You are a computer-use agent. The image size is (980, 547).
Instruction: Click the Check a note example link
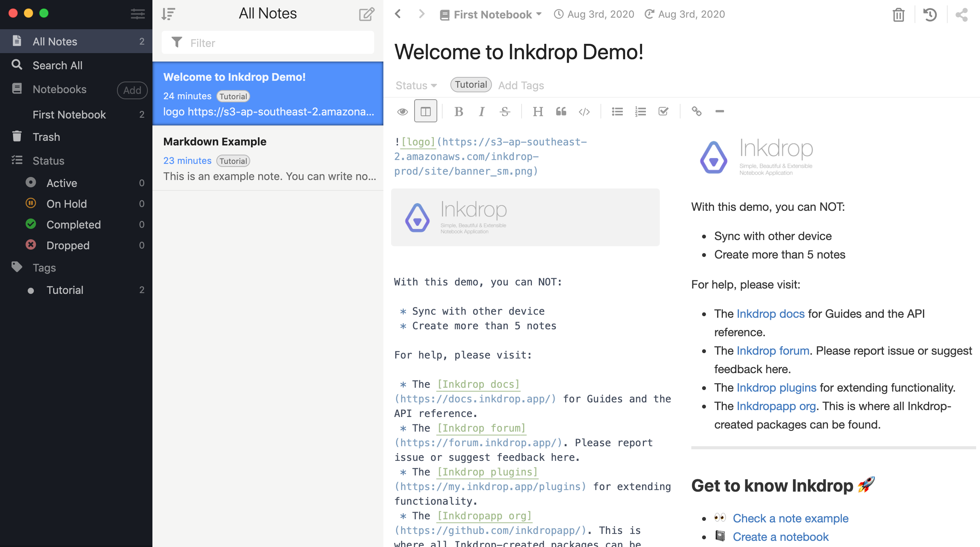pos(790,518)
